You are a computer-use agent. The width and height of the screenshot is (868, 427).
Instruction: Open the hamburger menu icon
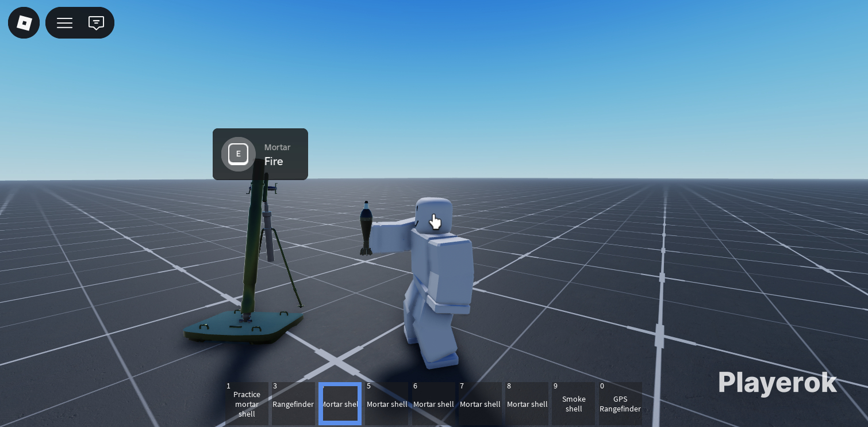pyautogui.click(x=64, y=23)
